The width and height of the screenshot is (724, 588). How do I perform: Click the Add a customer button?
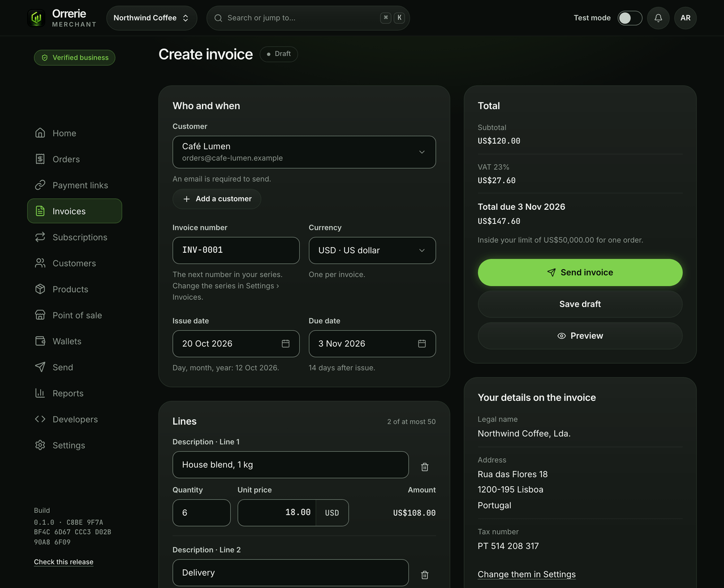click(x=217, y=199)
